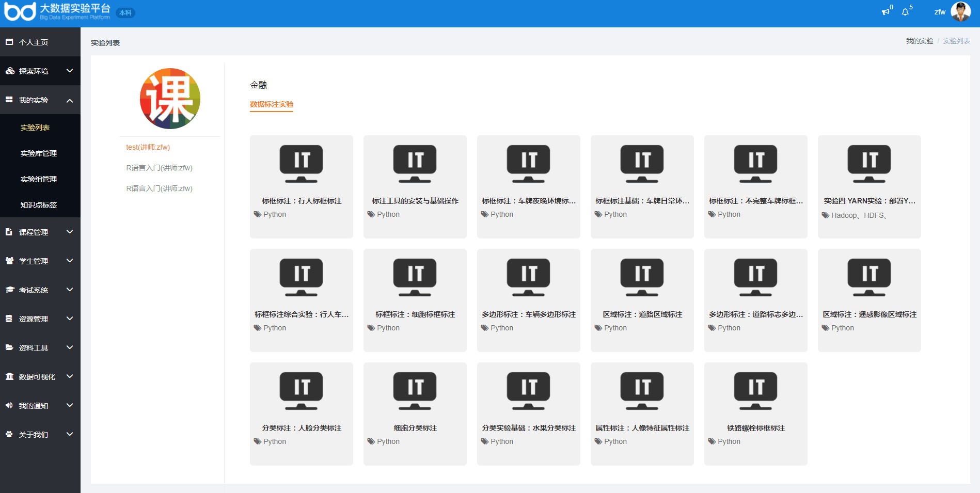This screenshot has height=493, width=980.
Task: Click the BD platform logo
Action: 21,11
